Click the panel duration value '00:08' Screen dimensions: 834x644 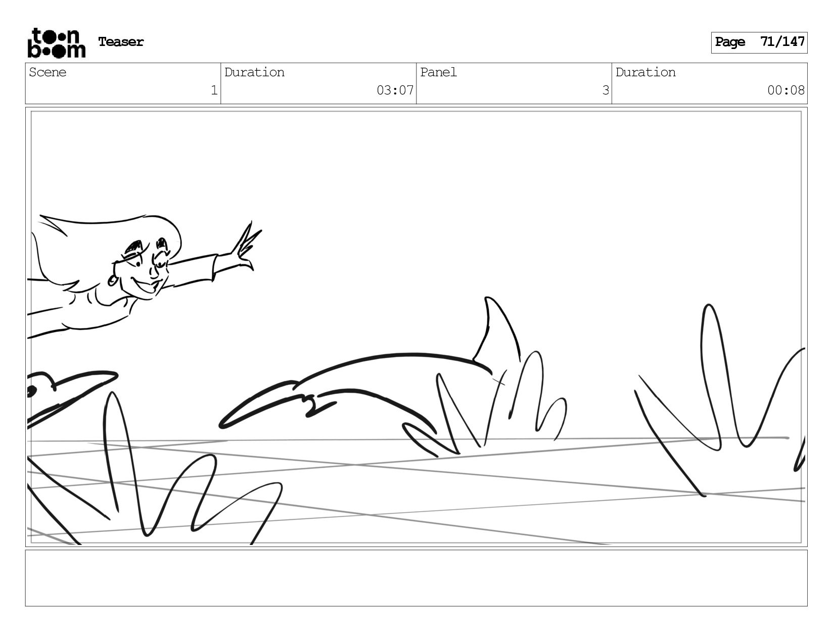click(786, 90)
